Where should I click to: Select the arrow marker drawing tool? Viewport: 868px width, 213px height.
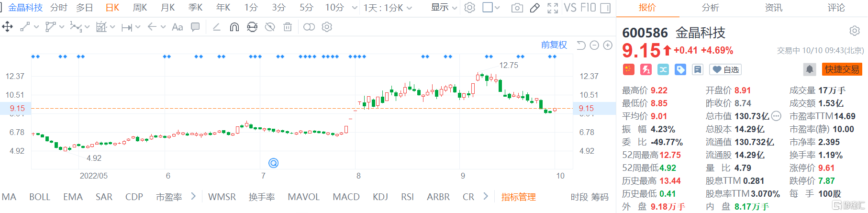152,27
